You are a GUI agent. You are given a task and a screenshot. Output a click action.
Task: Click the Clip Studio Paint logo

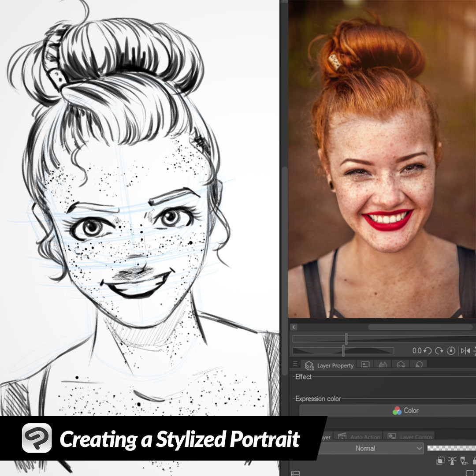tap(37, 438)
